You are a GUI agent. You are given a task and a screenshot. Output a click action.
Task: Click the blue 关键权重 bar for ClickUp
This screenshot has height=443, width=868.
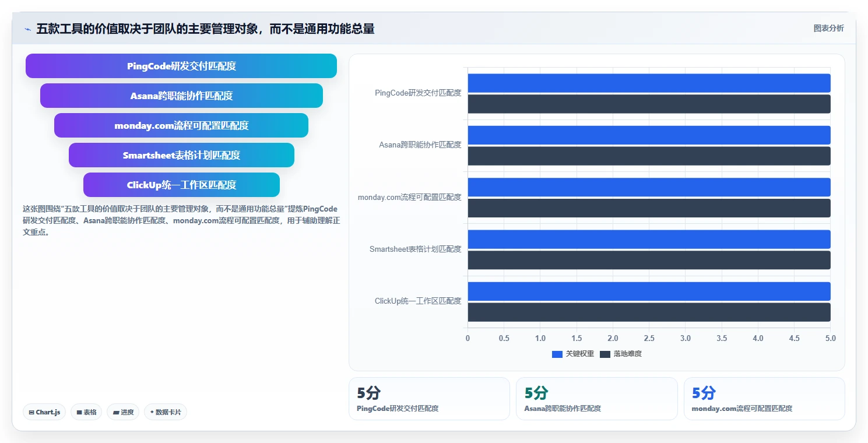tap(649, 291)
